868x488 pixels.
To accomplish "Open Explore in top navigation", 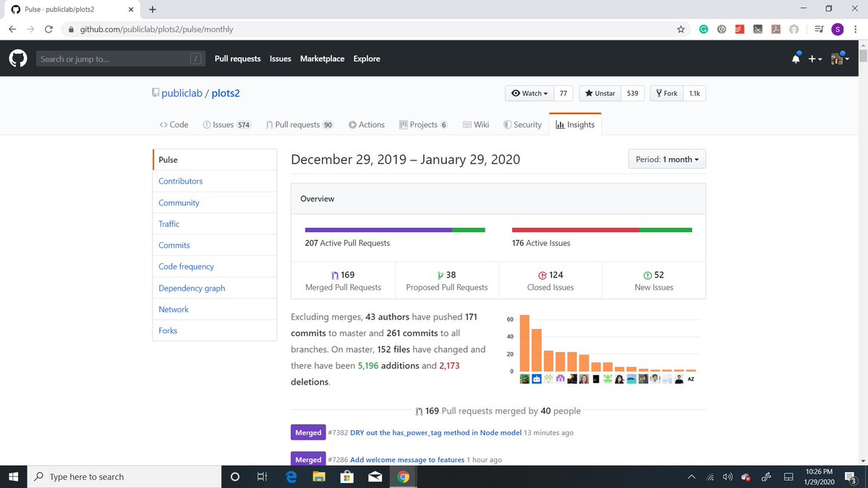I will [x=367, y=59].
